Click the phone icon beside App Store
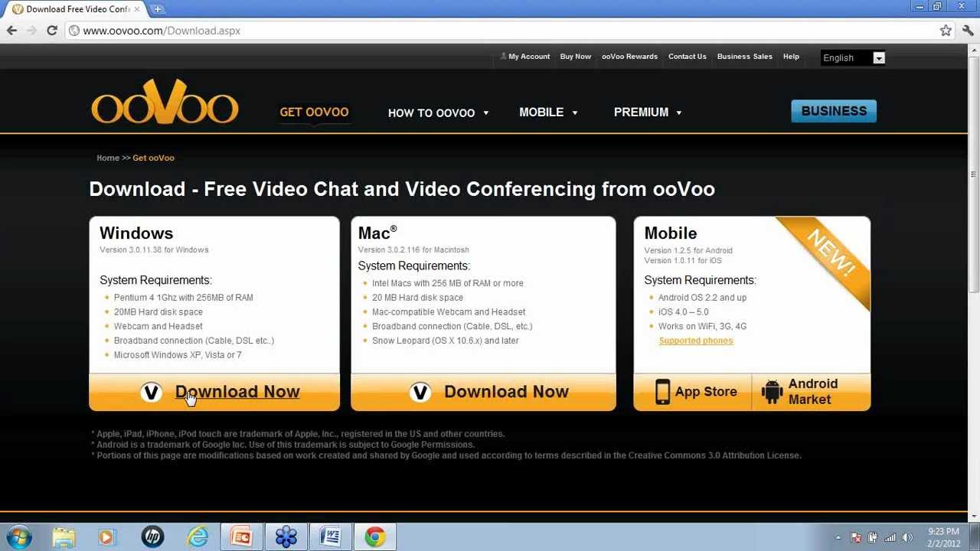The image size is (980, 551). click(662, 392)
